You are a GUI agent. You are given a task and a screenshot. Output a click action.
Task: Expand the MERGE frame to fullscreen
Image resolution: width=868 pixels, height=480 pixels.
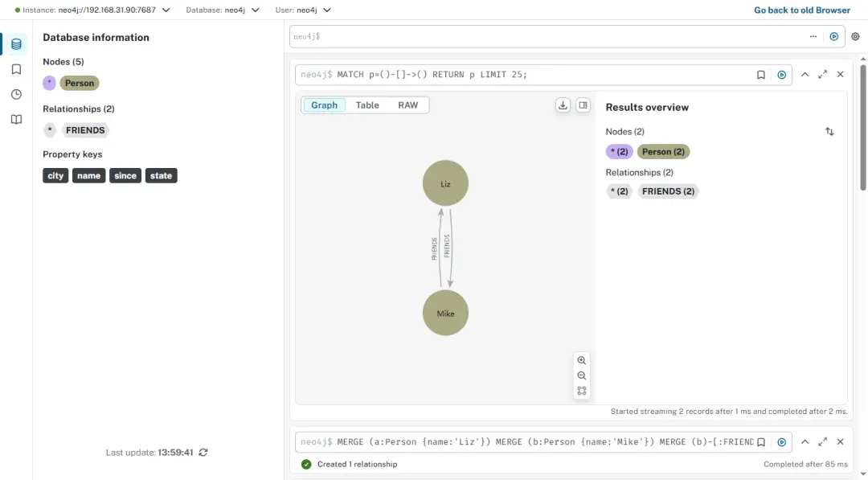(x=823, y=441)
